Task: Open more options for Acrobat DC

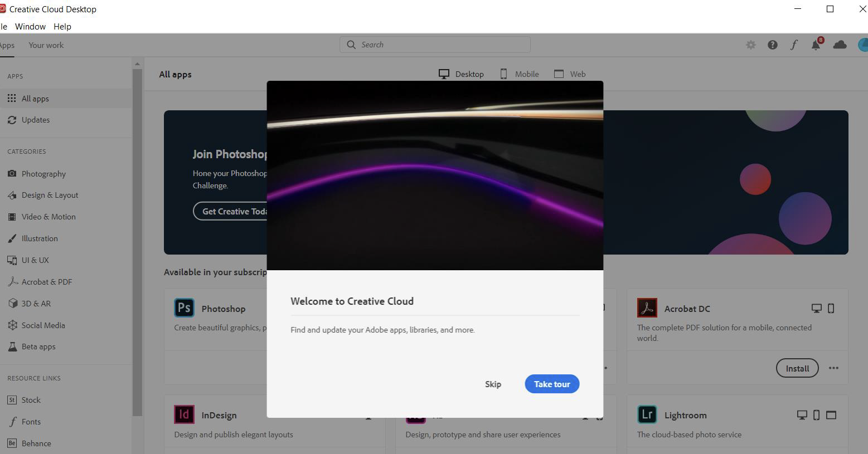Action: 833,368
